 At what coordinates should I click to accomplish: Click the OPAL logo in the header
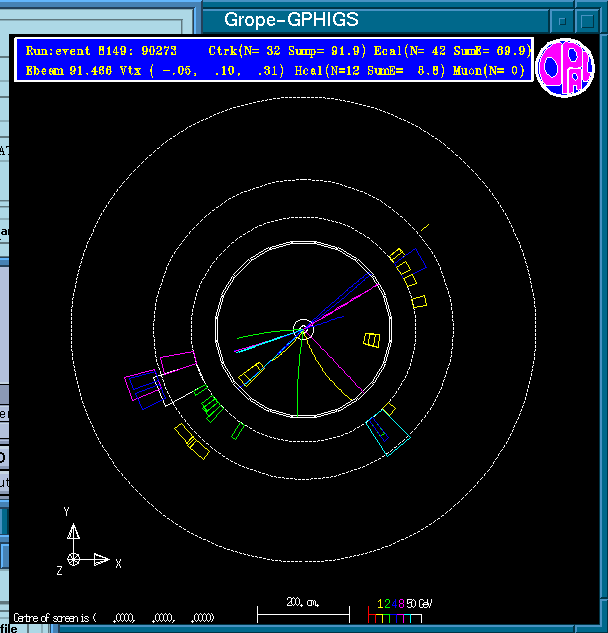[565, 68]
